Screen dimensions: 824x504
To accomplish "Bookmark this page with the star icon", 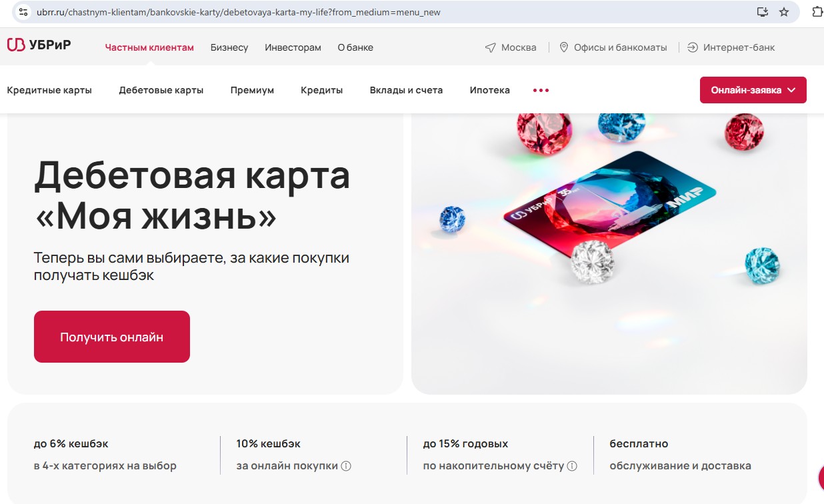I will pyautogui.click(x=784, y=12).
